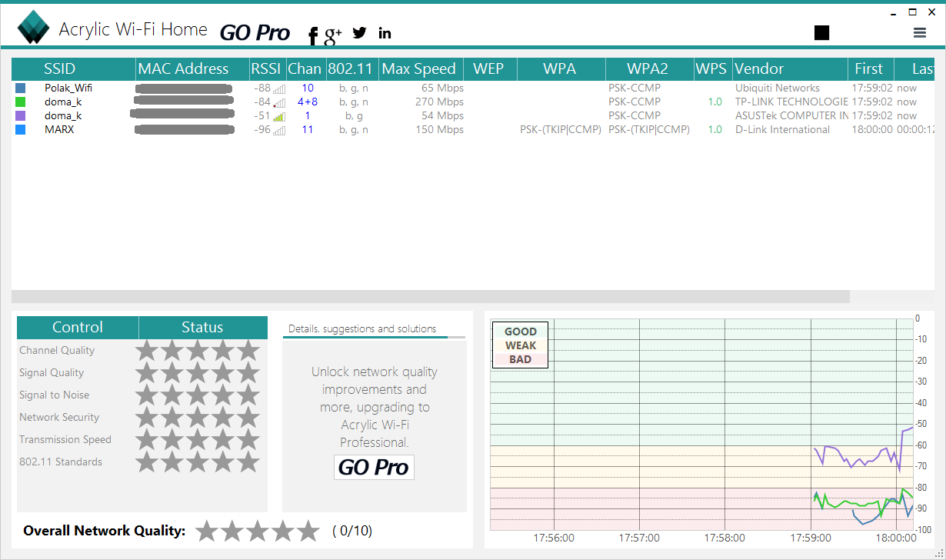Click the Max Speed column header

(x=418, y=68)
